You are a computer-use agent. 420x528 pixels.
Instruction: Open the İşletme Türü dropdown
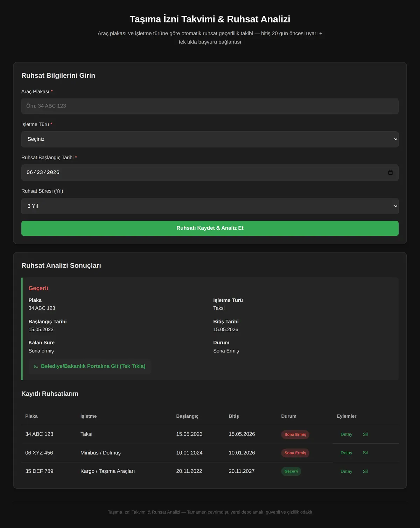pyautogui.click(x=210, y=139)
